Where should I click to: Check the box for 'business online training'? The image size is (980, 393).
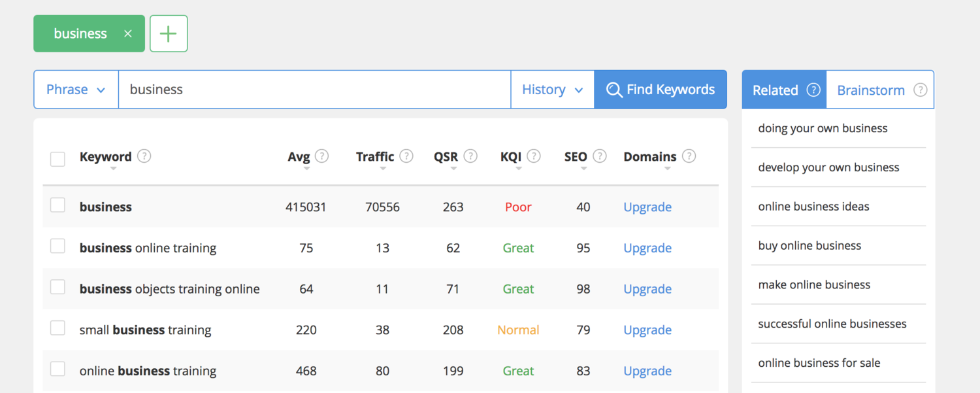(57, 247)
